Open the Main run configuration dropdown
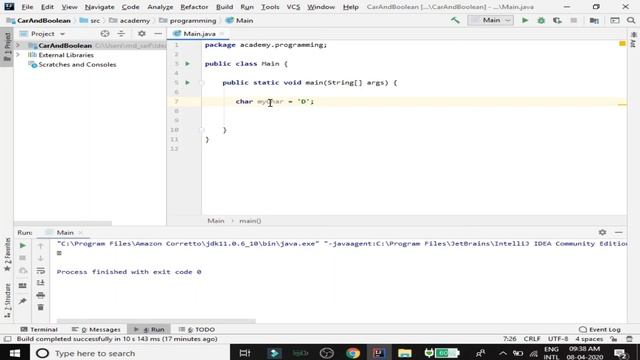Viewport: 640px width, 360px height. [491, 20]
